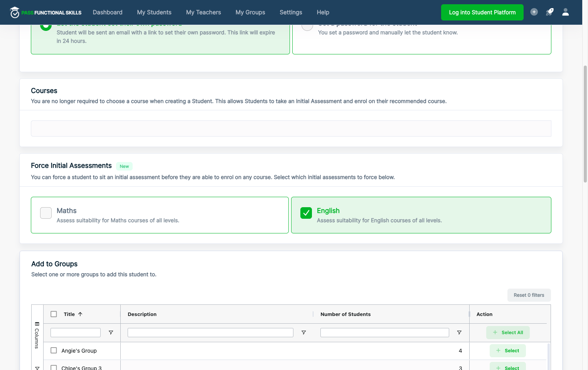The image size is (588, 370).
Task: Open the Title column filter icon
Action: tap(111, 333)
